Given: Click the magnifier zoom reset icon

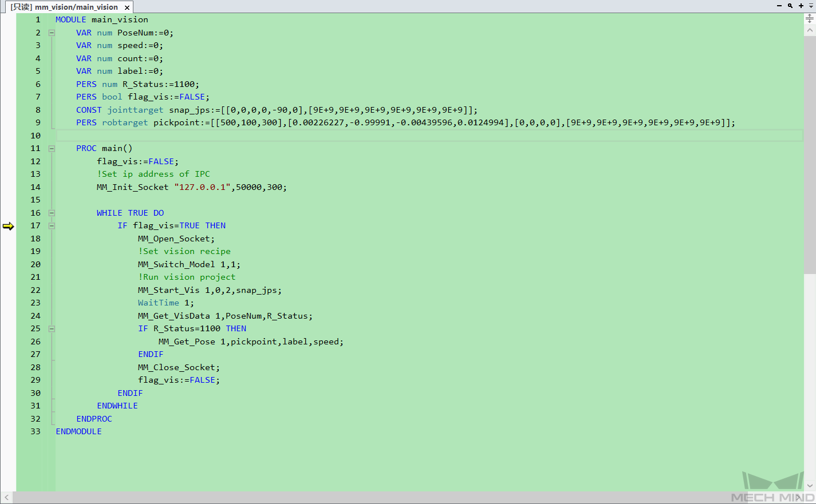Looking at the screenshot, I should 790,6.
